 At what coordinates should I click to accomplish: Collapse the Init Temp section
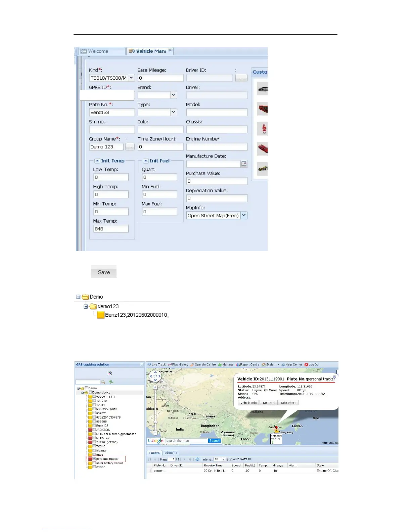97,161
